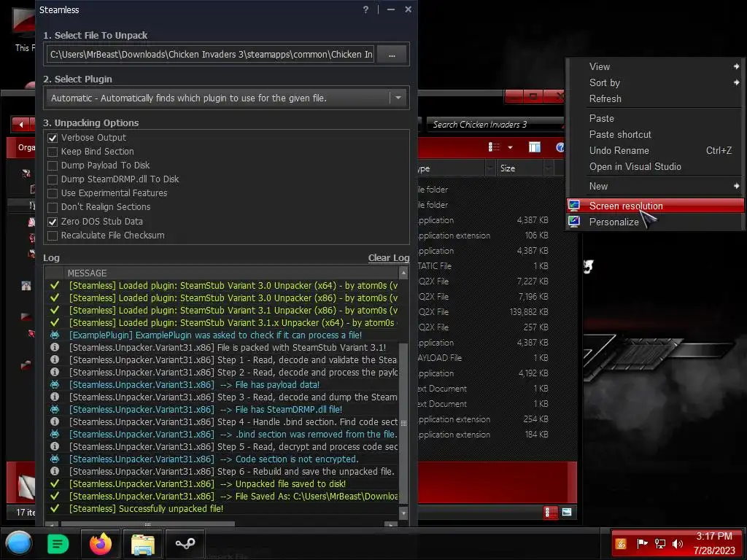Open the green notes app taskbar icon
This screenshot has width=747, height=560.
click(58, 543)
